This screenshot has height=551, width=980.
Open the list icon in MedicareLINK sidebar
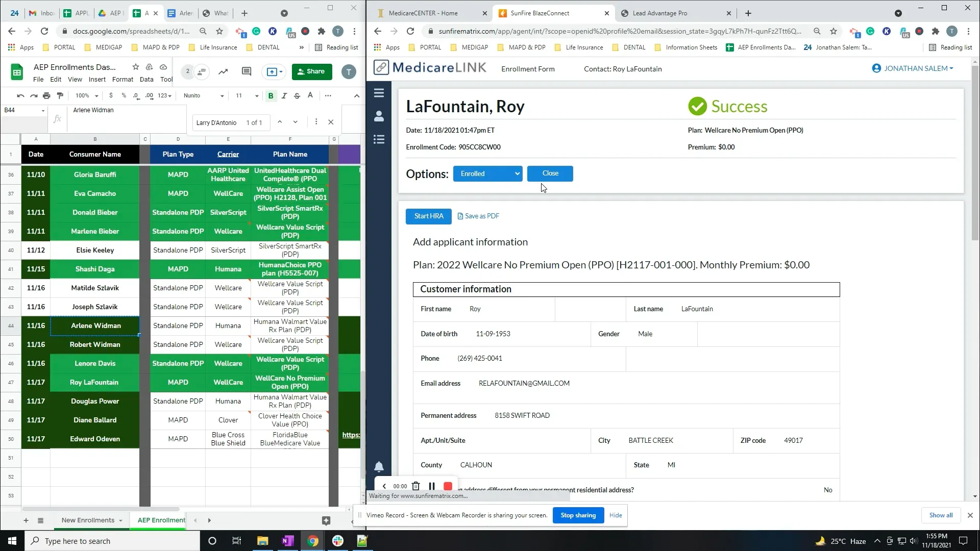[379, 139]
